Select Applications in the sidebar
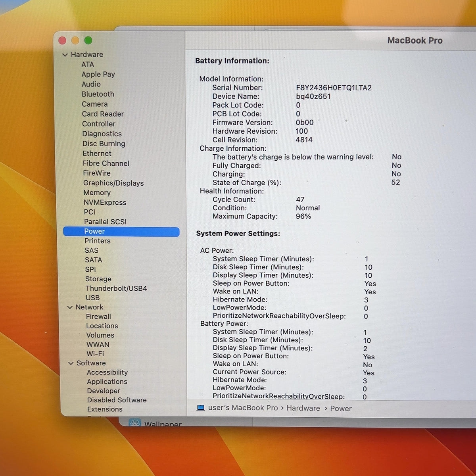 coord(107,382)
